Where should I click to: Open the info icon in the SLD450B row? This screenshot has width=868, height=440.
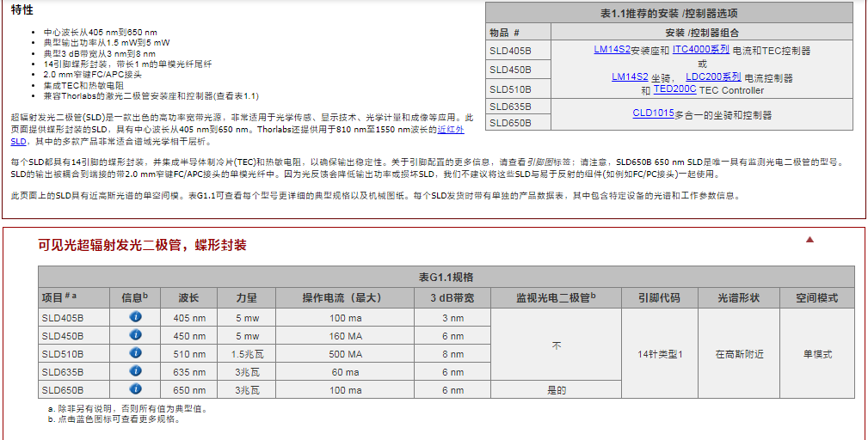coord(135,335)
